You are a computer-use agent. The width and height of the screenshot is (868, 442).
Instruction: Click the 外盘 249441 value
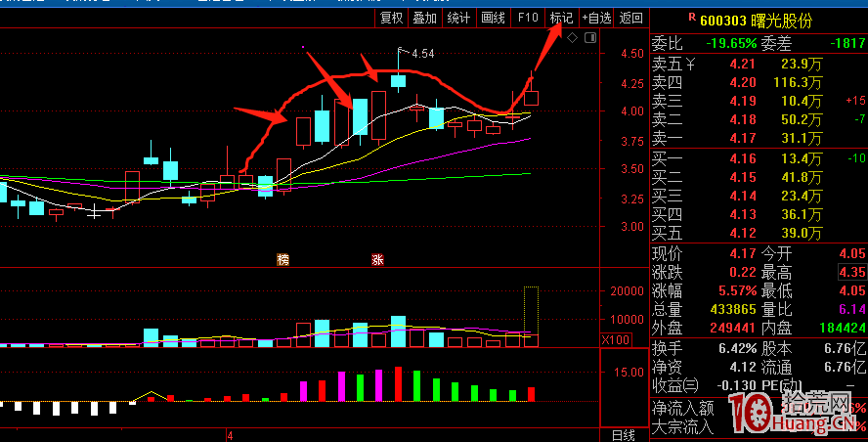pyautogui.click(x=733, y=328)
